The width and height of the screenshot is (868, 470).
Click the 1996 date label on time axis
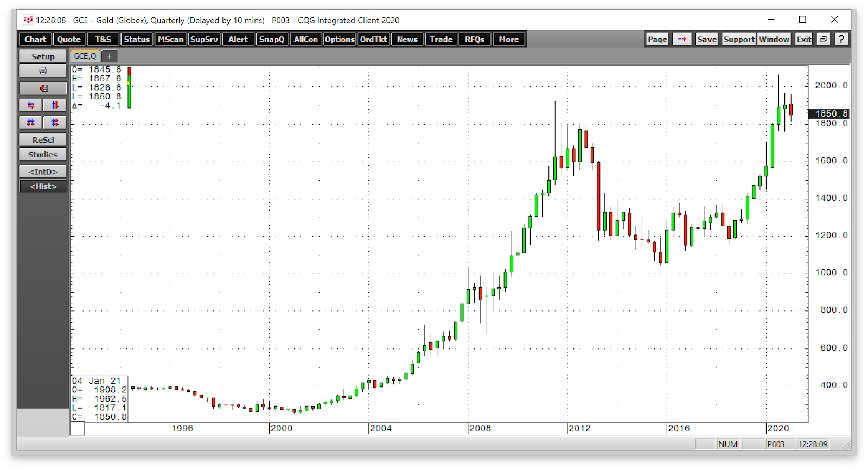[x=182, y=428]
